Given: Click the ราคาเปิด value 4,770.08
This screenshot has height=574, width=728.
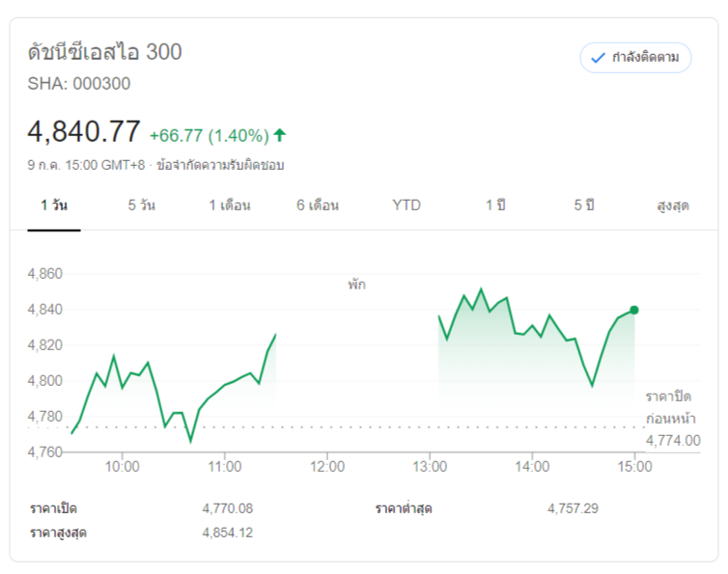Looking at the screenshot, I should [227, 508].
